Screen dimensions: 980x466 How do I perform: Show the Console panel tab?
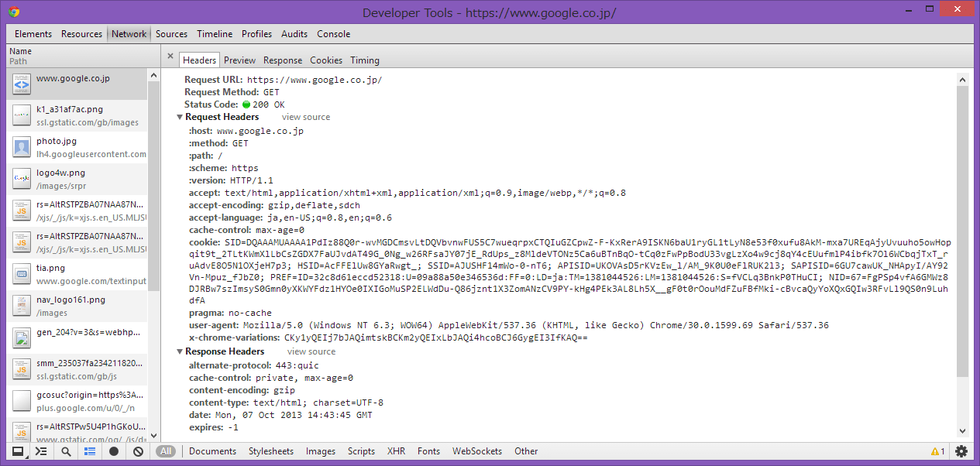(334, 34)
